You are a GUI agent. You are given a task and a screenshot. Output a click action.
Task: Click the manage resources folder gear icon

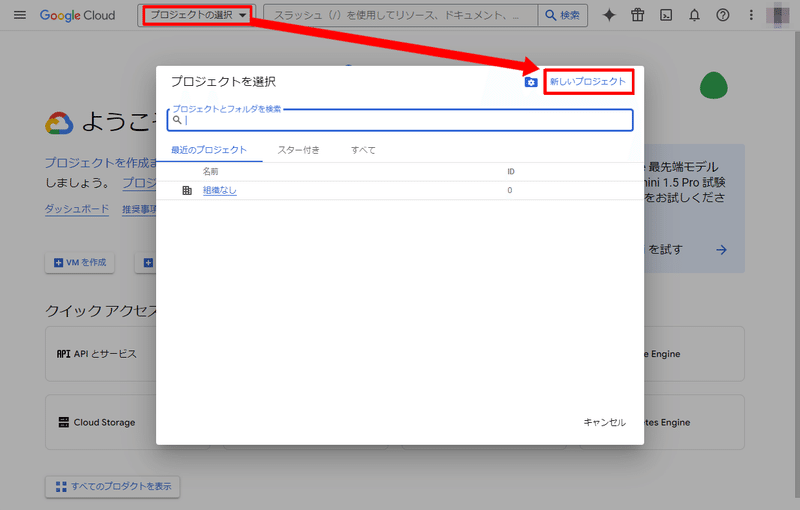[531, 82]
